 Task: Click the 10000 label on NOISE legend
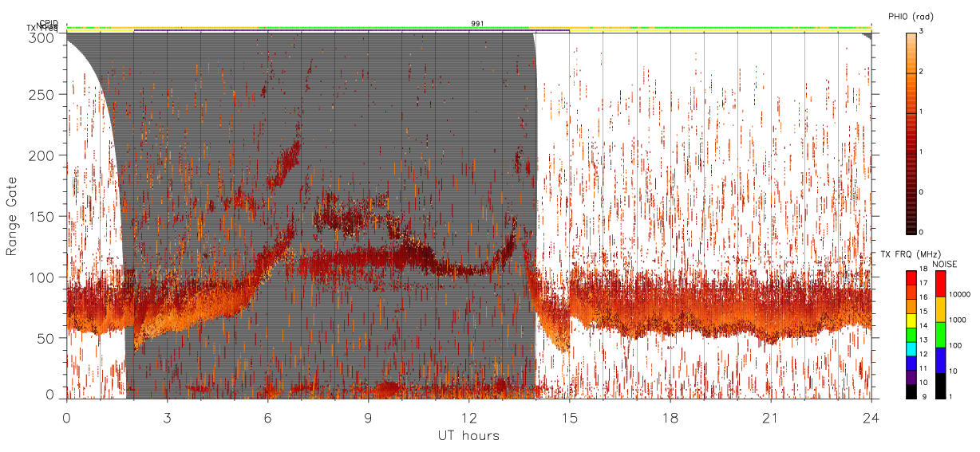pyautogui.click(x=960, y=294)
